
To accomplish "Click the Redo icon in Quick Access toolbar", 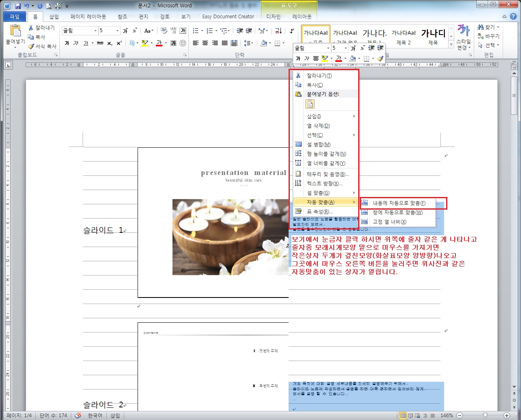I will [40, 6].
